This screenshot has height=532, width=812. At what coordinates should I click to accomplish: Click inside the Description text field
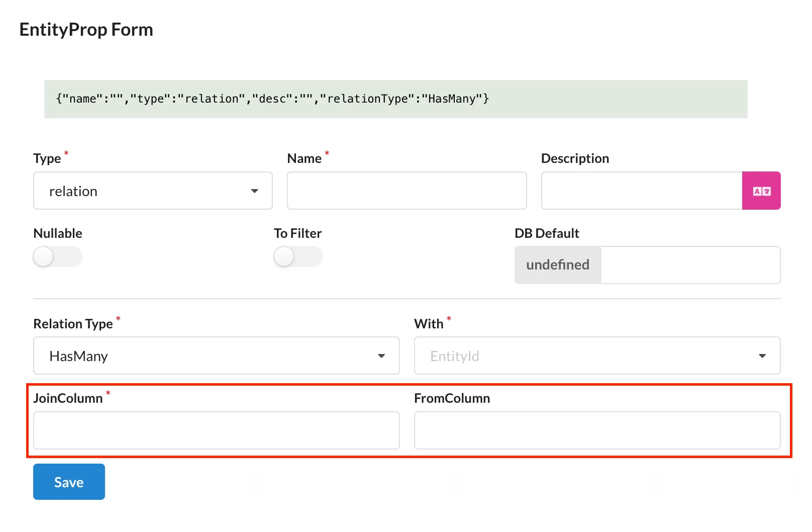click(x=641, y=191)
